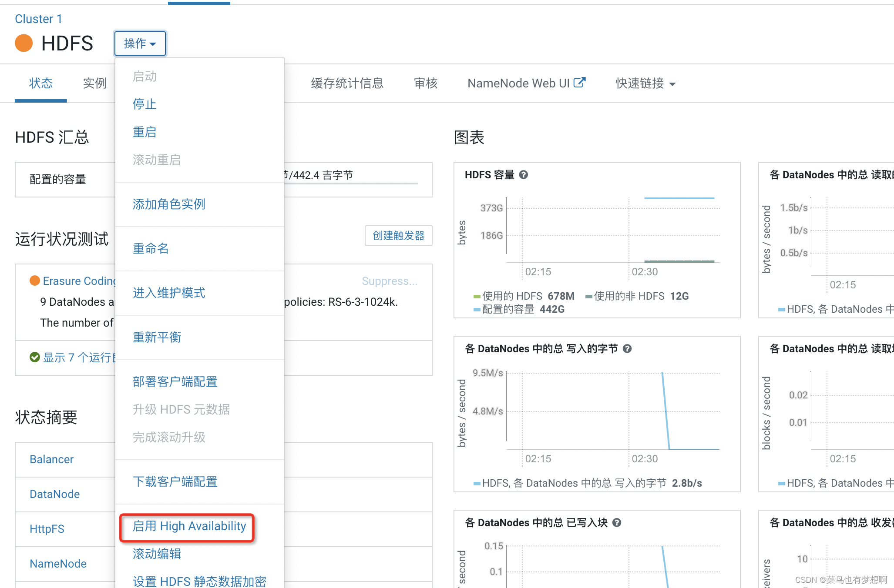
Task: Open the NameNode Web UI external link icon
Action: [x=579, y=82]
